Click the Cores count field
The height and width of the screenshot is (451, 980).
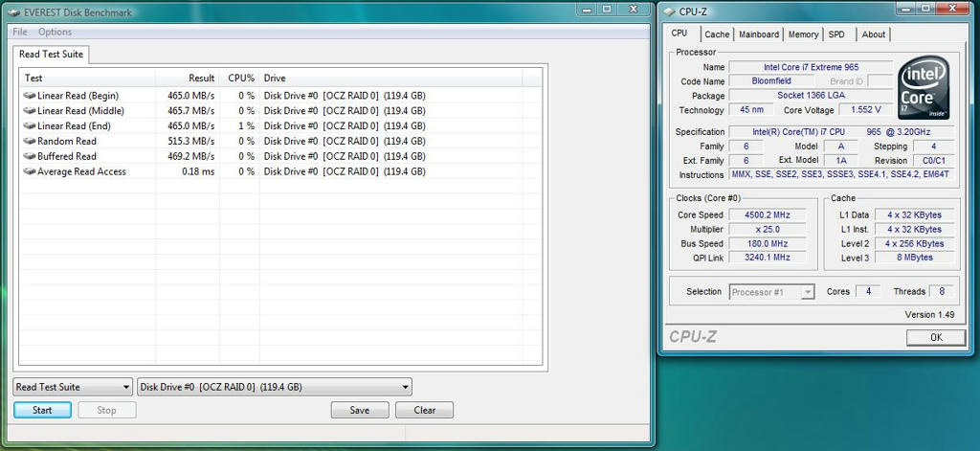868,291
